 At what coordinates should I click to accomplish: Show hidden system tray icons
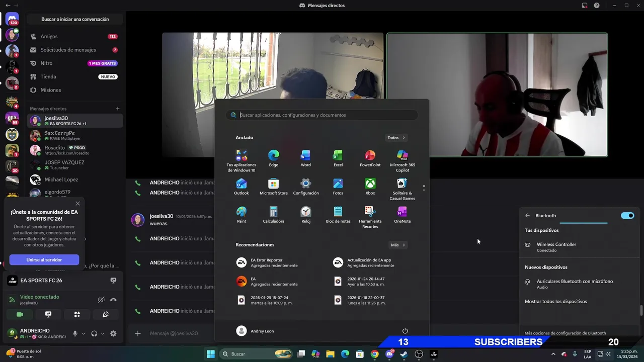(x=553, y=354)
